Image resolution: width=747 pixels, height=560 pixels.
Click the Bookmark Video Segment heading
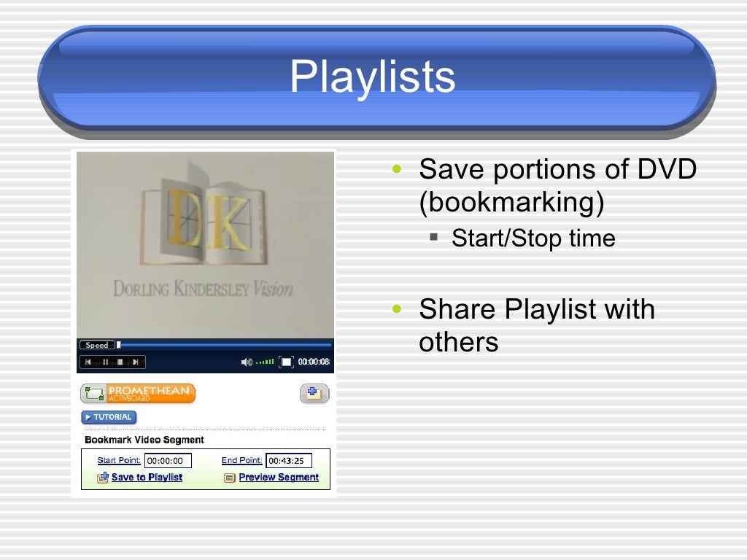tap(144, 440)
